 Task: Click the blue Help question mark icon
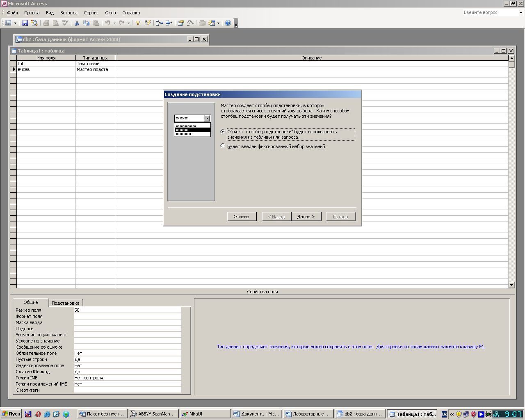(x=228, y=23)
